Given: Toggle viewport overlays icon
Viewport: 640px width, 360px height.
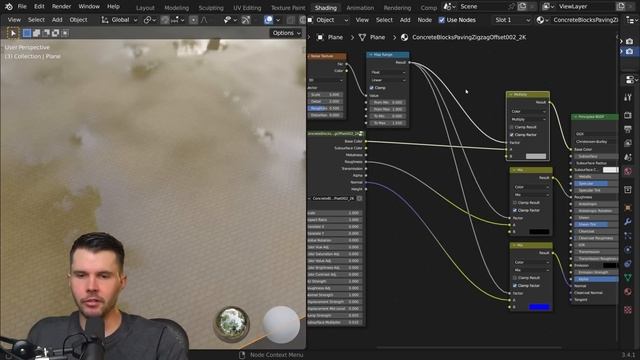Looking at the screenshot, I should click(x=268, y=20).
